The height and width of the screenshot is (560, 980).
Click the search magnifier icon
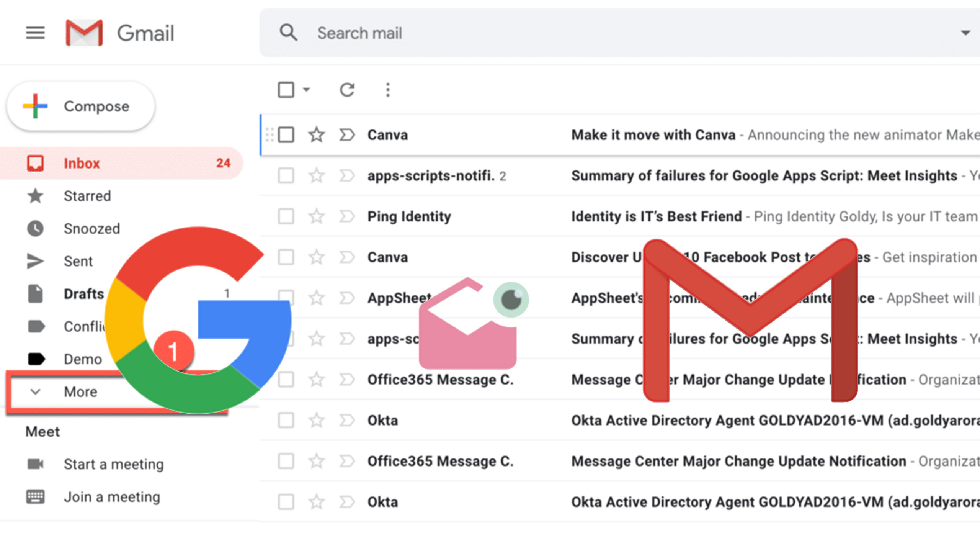(x=288, y=33)
